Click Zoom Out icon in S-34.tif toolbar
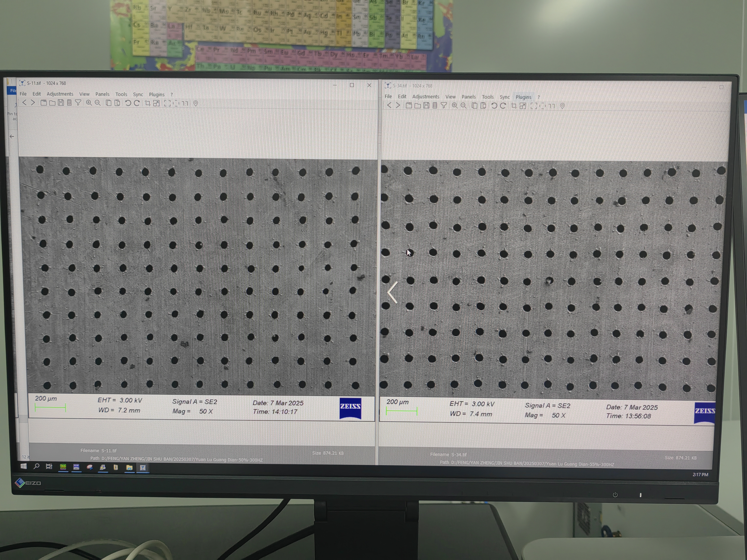Viewport: 747px width, 560px height. tap(464, 106)
